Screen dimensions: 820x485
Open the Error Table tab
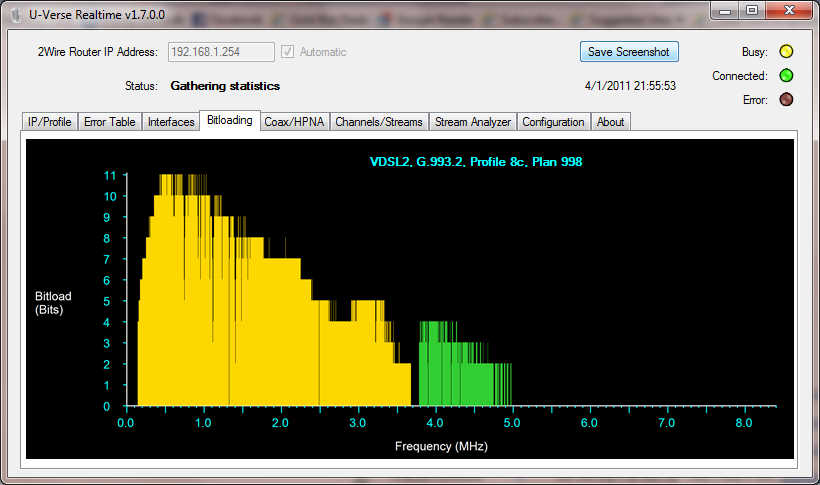coord(109,122)
